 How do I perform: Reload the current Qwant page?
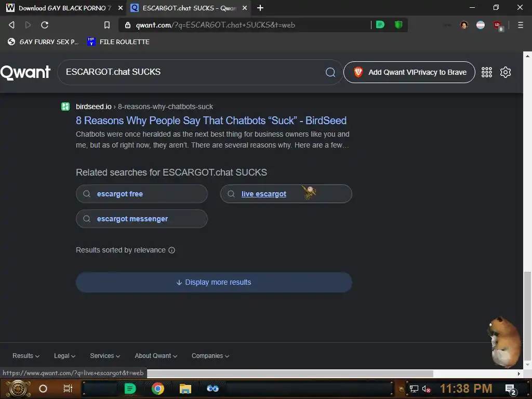45,25
